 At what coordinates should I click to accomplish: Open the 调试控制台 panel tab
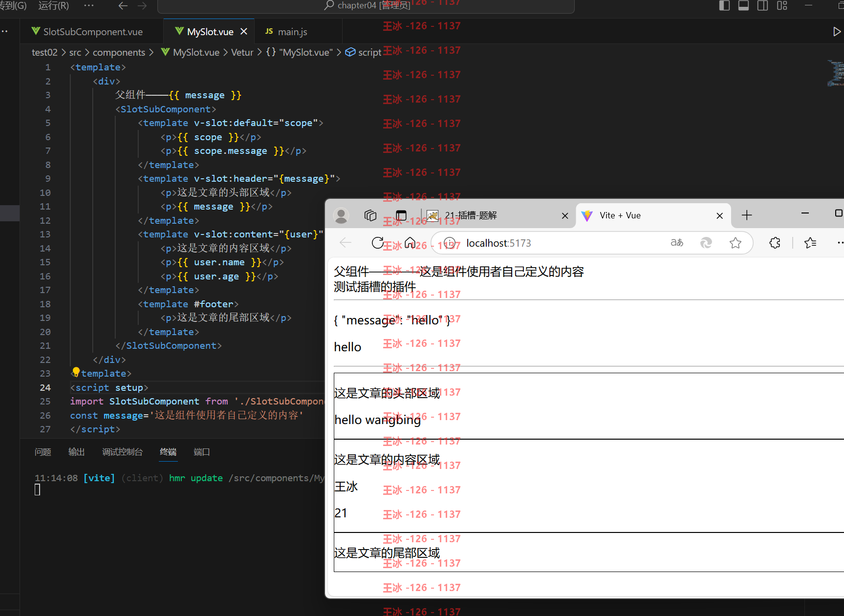[x=122, y=452]
